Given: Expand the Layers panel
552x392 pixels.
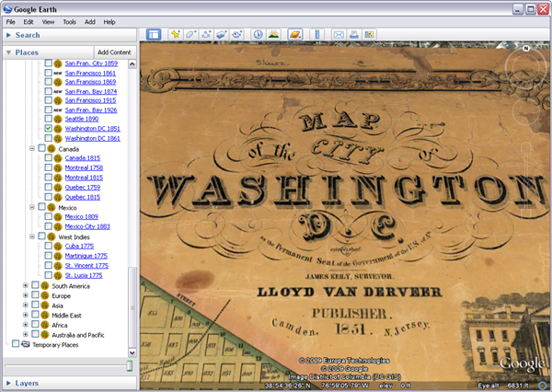Looking at the screenshot, I should 9,382.
